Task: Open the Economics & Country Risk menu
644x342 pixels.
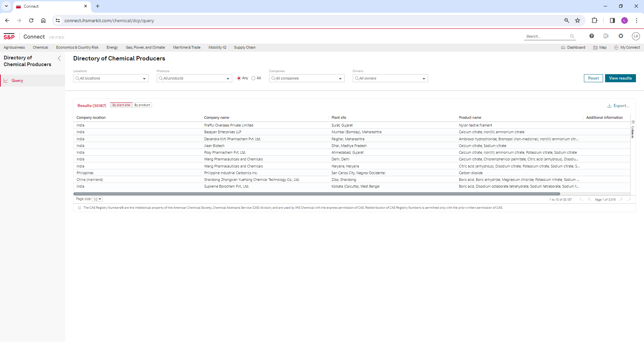Action: (x=77, y=48)
